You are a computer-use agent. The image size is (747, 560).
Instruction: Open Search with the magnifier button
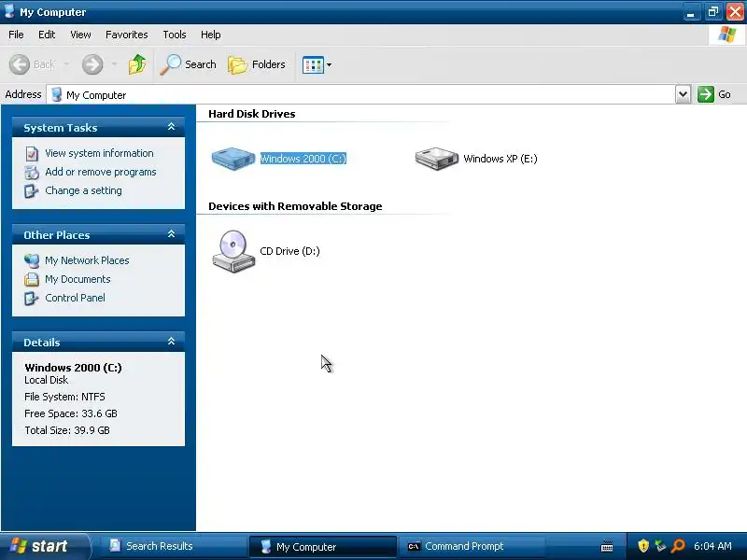[x=188, y=64]
